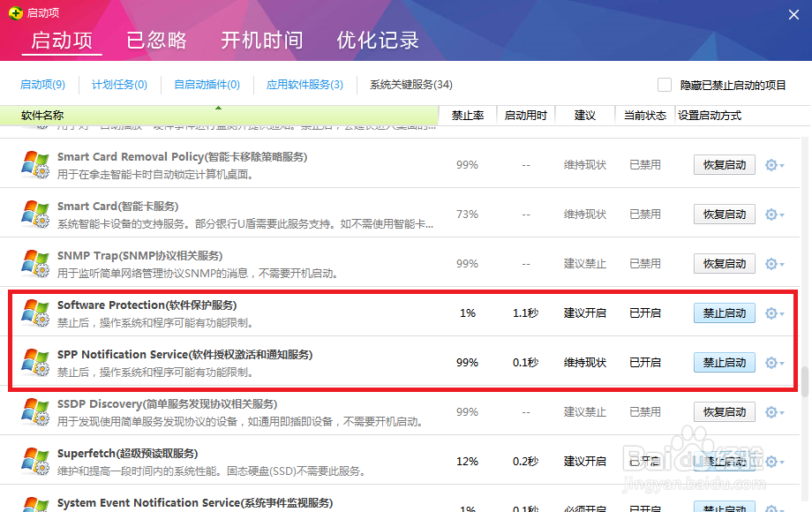Sort by the 当前状态 column header
This screenshot has height=512, width=812.
click(644, 116)
